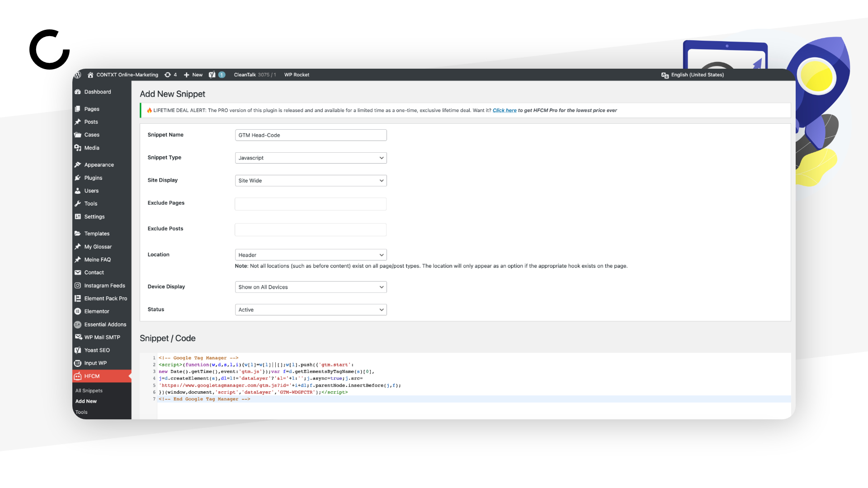This screenshot has width=868, height=488.
Task: Click the HFCM icon in sidebar
Action: click(78, 376)
